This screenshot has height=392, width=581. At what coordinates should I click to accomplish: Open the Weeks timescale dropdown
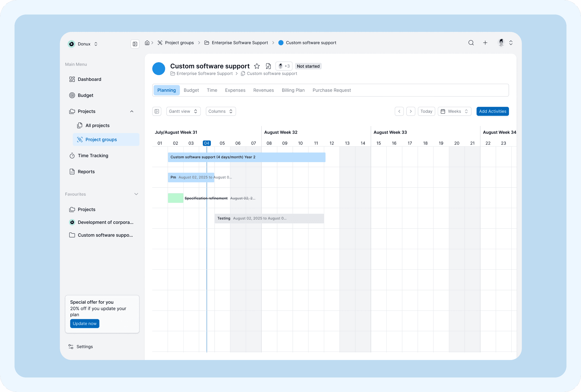point(454,111)
